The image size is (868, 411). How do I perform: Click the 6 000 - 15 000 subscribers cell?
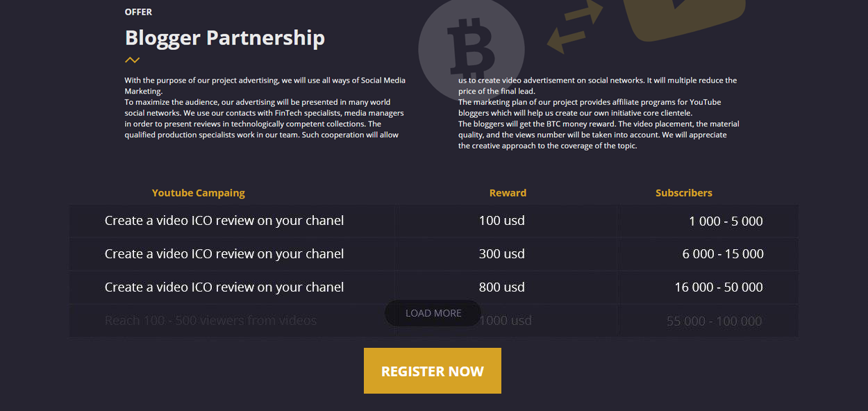(723, 254)
